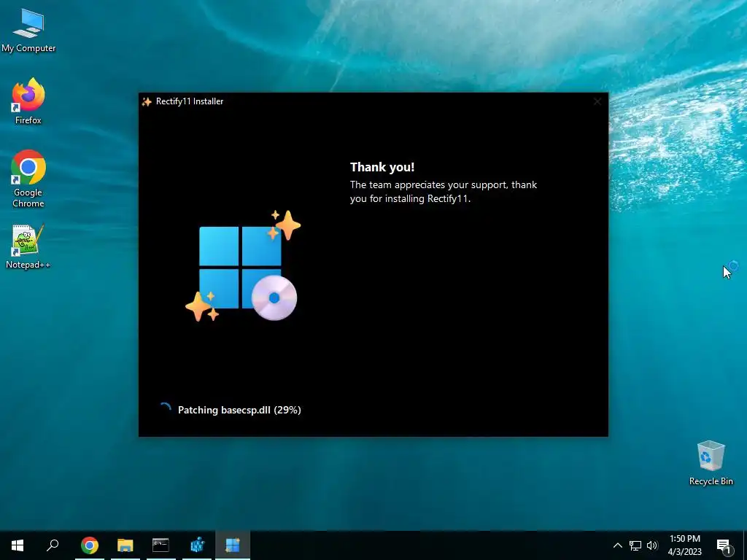
Task: Select the Notepad++ desktop shortcut
Action: click(28, 246)
